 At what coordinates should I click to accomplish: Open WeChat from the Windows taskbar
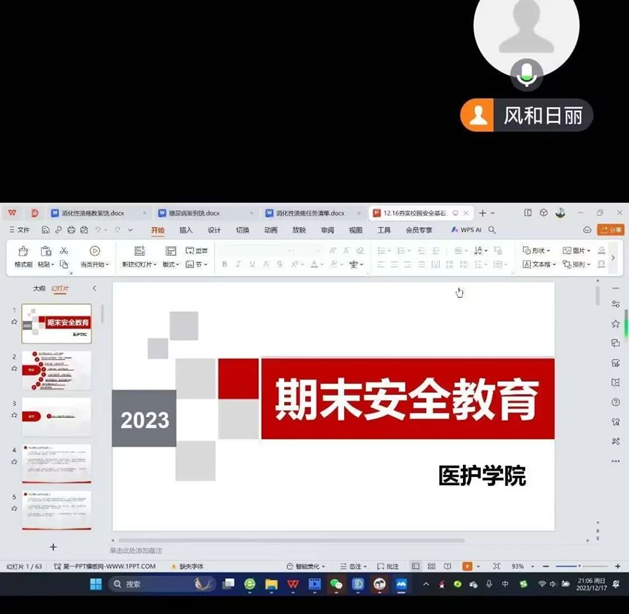pos(336,584)
